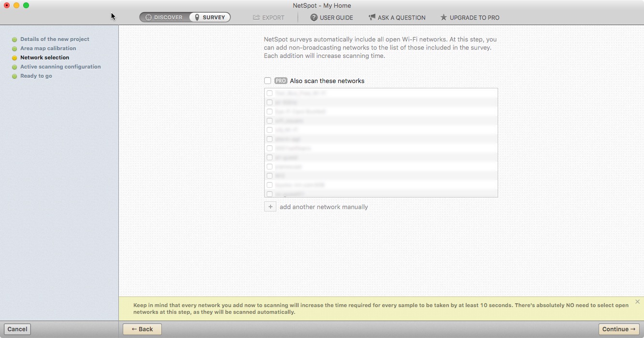The image size is (644, 338).
Task: Go to Details of the new project step
Action: coord(55,39)
